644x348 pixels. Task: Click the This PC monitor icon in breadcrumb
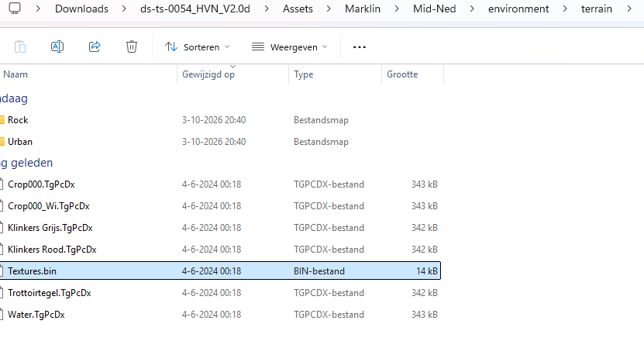(x=15, y=9)
